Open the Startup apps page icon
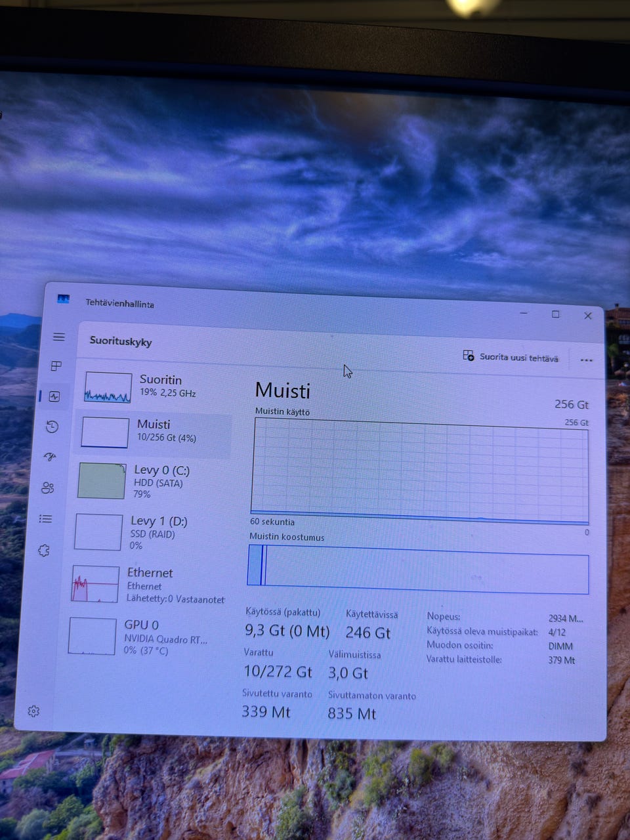 pos(50,457)
